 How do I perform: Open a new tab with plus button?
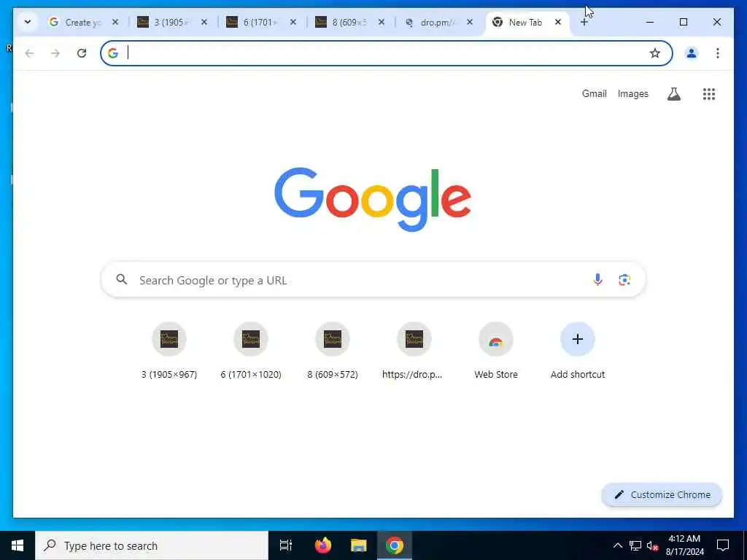click(584, 22)
